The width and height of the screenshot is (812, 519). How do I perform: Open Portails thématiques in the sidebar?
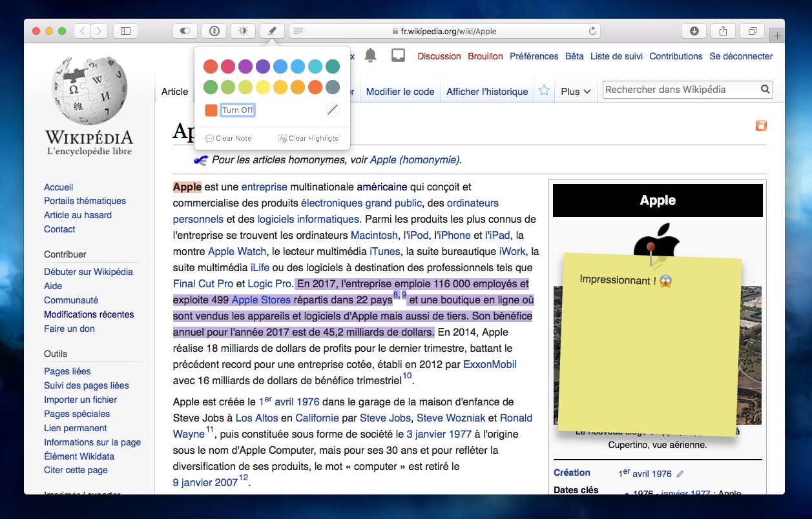coord(85,201)
